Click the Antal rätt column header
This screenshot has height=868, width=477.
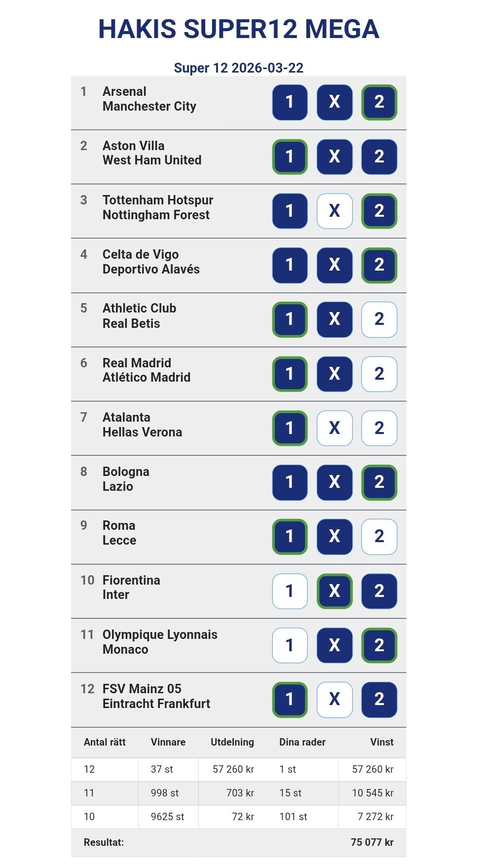105,742
